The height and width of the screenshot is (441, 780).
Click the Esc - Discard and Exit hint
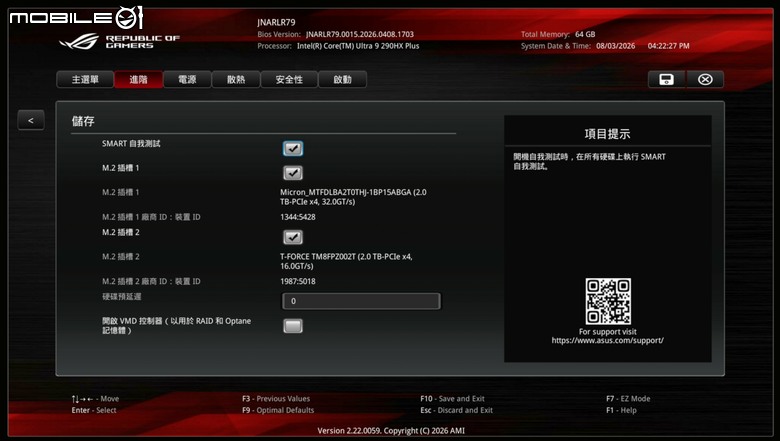[456, 410]
